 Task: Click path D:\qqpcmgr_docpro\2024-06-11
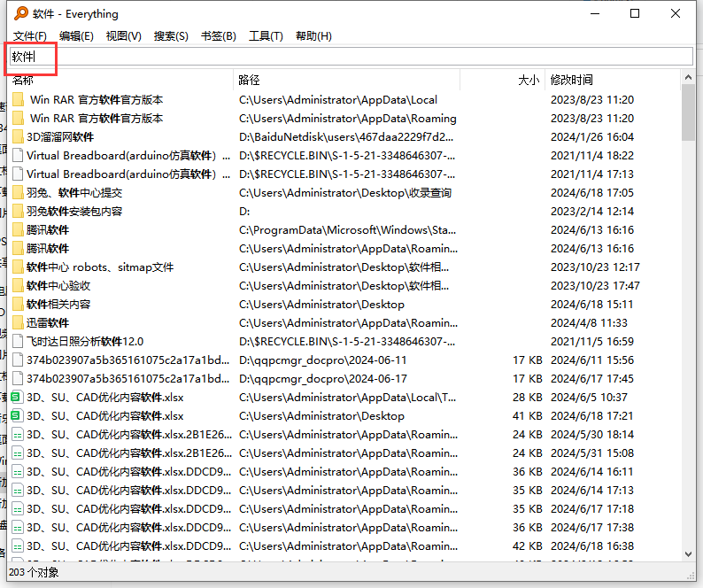click(323, 360)
